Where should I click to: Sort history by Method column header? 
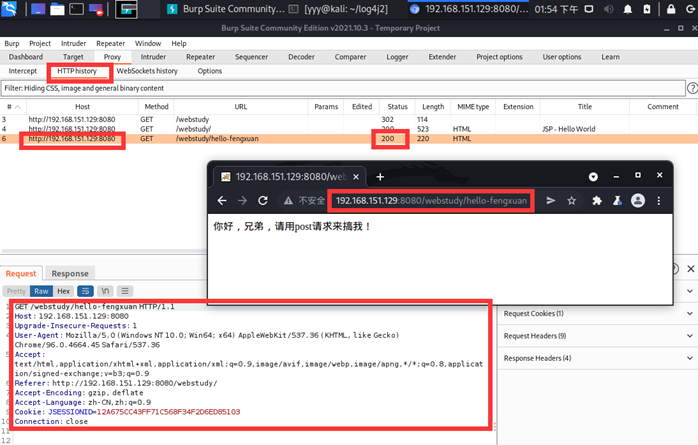156,107
